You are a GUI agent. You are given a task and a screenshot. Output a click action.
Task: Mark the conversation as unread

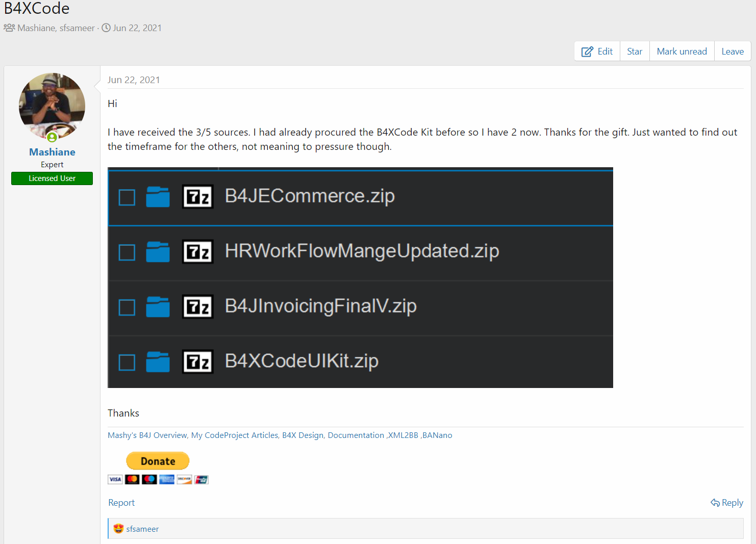[x=682, y=51]
